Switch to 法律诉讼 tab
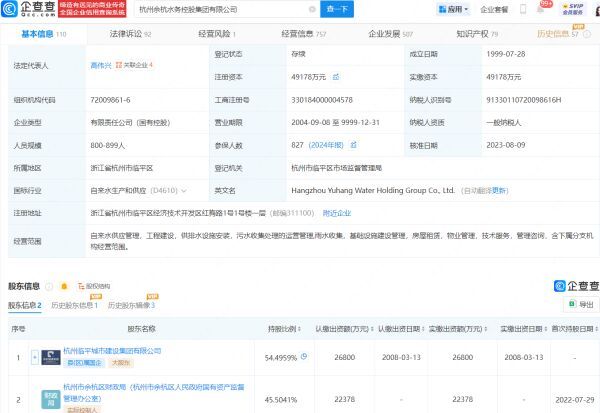Screen dimensions: 600x413 [x=130, y=34]
